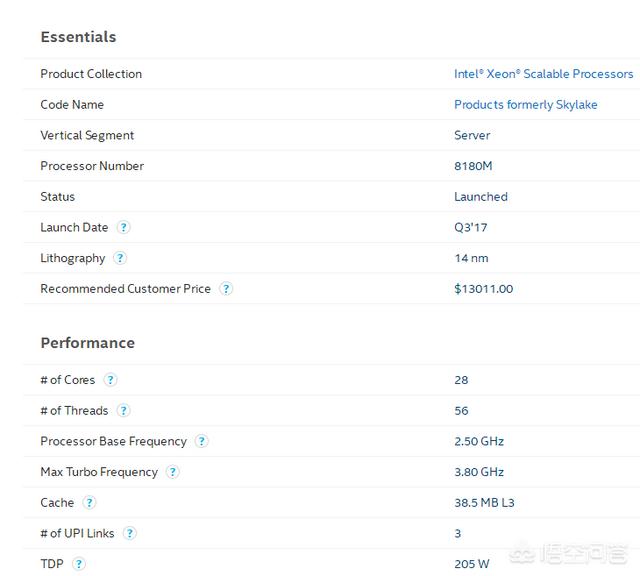The height and width of the screenshot is (576, 640).
Task: Open the # of UPI Links help icon
Action: pyautogui.click(x=129, y=533)
